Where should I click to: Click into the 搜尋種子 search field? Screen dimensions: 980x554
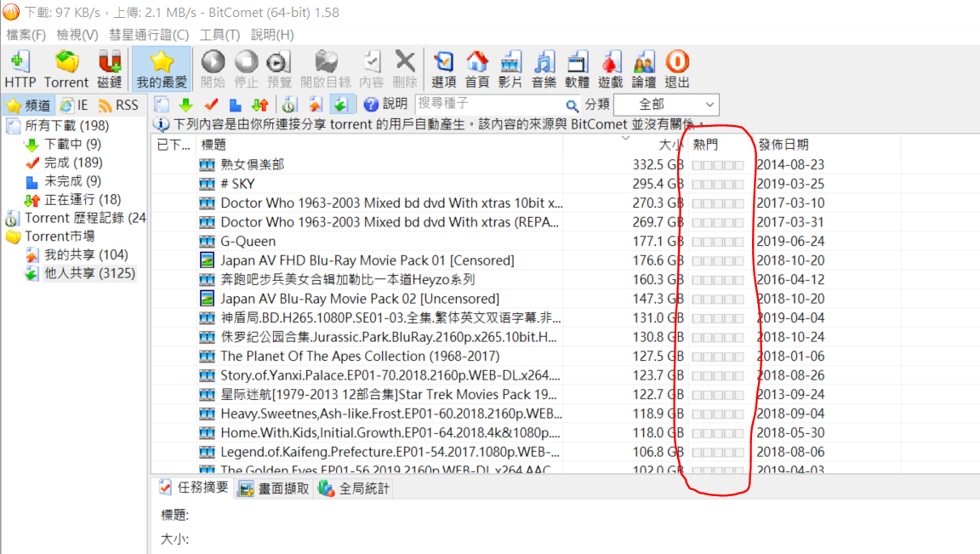pyautogui.click(x=489, y=105)
